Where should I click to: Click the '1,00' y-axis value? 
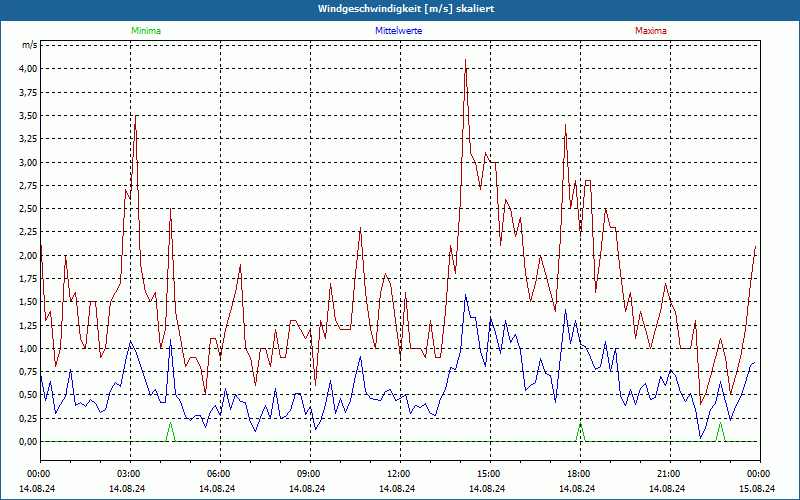(x=28, y=348)
